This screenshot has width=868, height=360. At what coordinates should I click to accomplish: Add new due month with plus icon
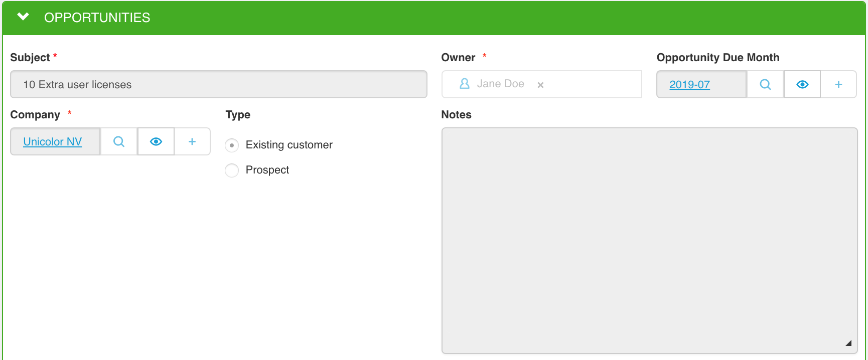(838, 85)
